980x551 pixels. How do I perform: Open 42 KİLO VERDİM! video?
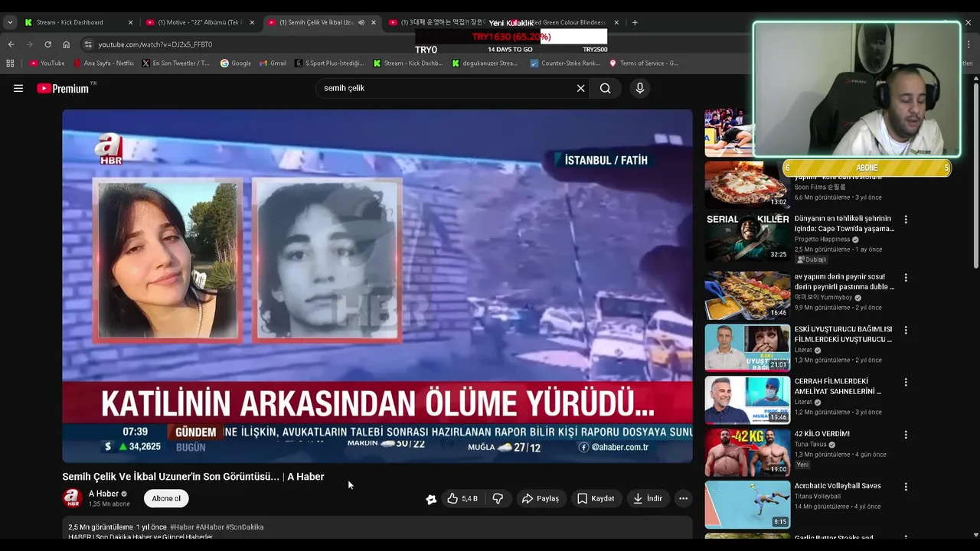coord(822,434)
